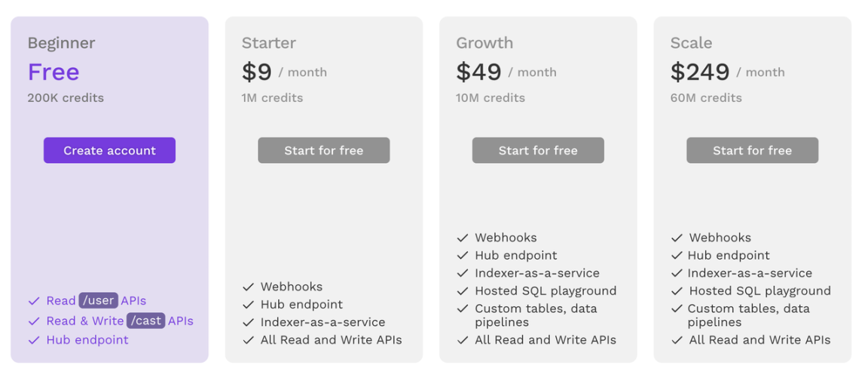Click Start for free under Growth plan

(x=538, y=150)
